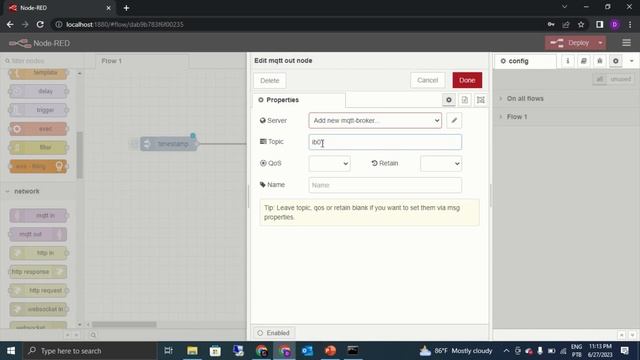The height and width of the screenshot is (360, 640).
Task: Click the browser address bar
Action: click(x=298, y=24)
